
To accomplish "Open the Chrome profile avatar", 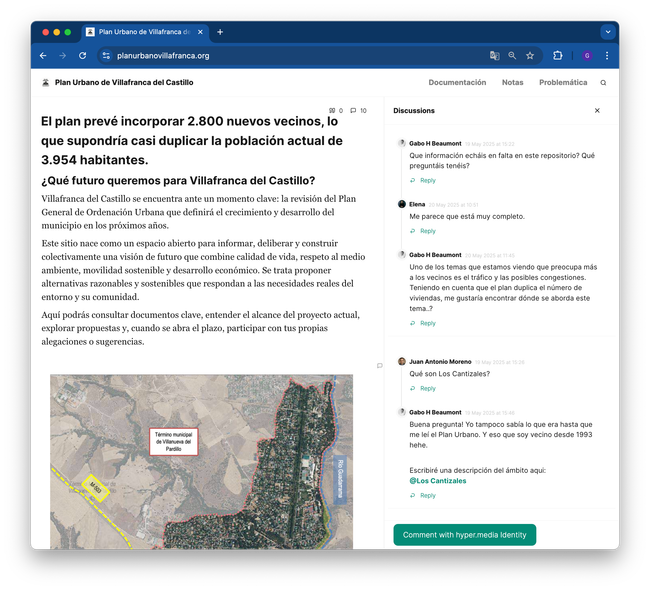I will coord(586,56).
